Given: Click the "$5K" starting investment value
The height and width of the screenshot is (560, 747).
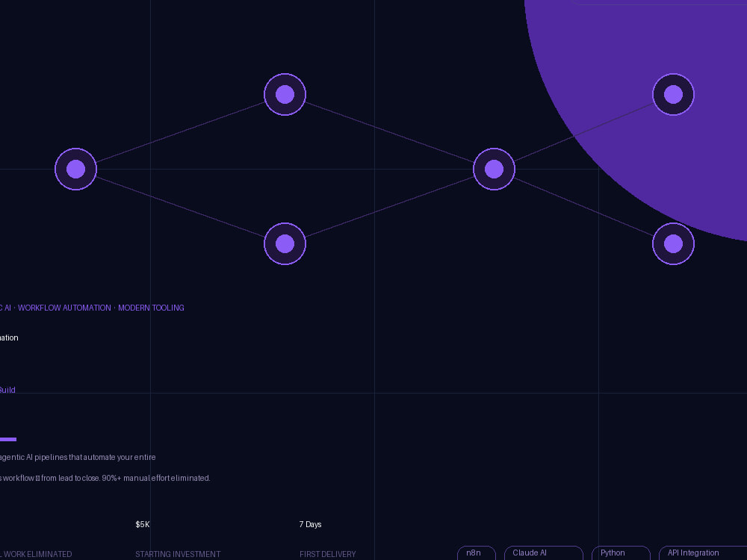Looking at the screenshot, I should (x=143, y=524).
